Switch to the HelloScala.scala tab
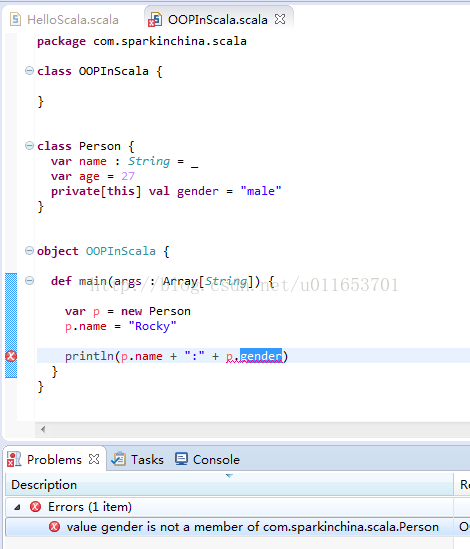Viewport: 470px width, 549px height. (73, 20)
